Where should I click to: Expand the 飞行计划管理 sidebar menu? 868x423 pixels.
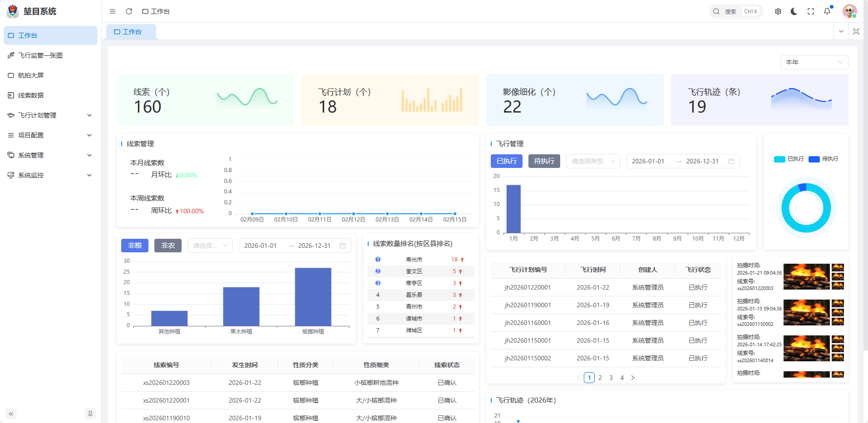[x=50, y=115]
